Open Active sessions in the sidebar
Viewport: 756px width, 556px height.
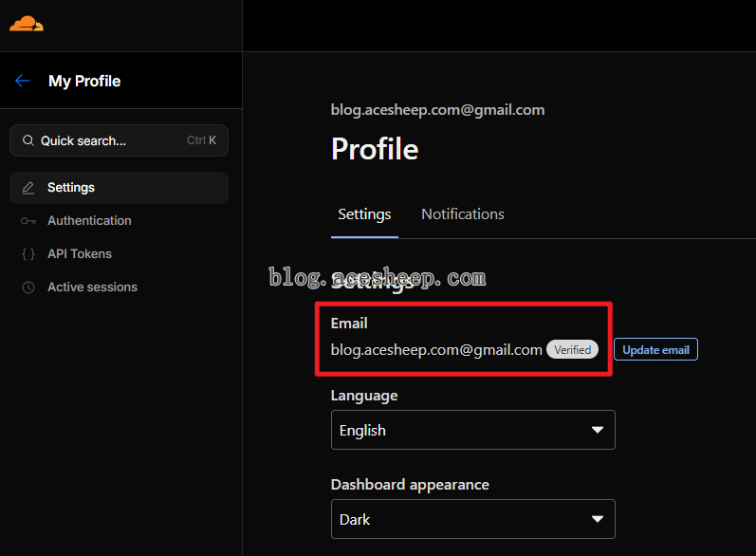click(x=92, y=287)
